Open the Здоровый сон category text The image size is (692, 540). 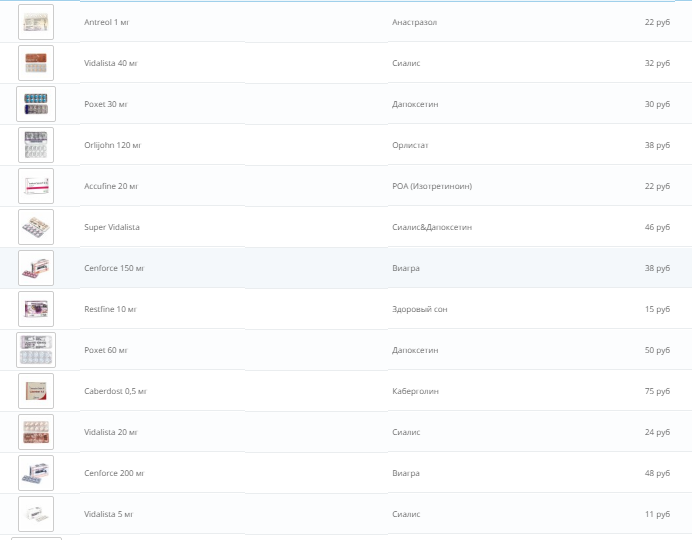[419, 309]
